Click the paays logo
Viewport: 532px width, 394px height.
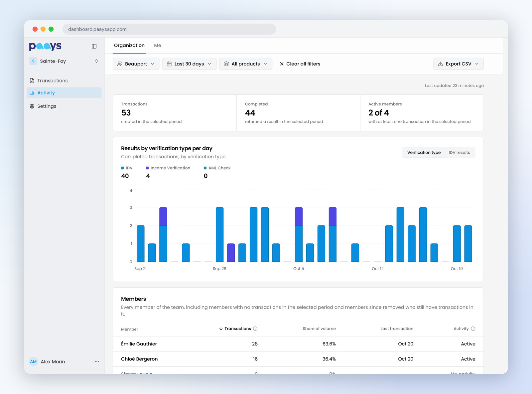(x=45, y=46)
